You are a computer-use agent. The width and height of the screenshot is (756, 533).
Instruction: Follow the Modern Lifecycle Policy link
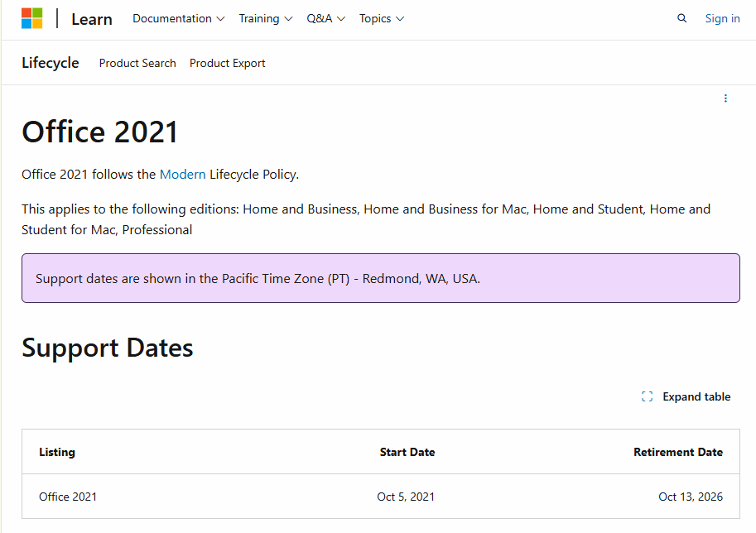[x=182, y=174]
